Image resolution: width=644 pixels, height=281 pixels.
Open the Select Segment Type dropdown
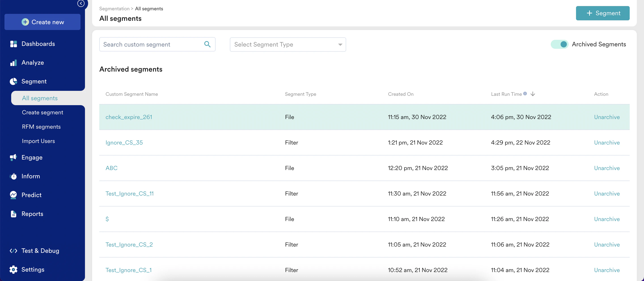(288, 45)
